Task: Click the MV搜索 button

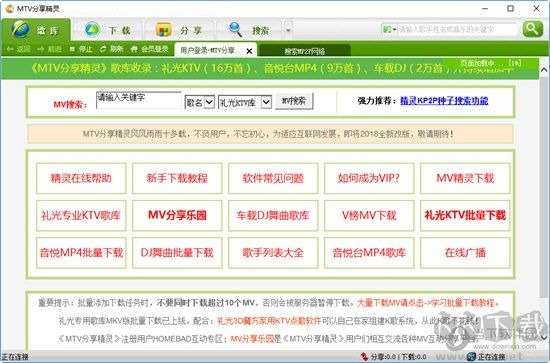Action: point(294,101)
